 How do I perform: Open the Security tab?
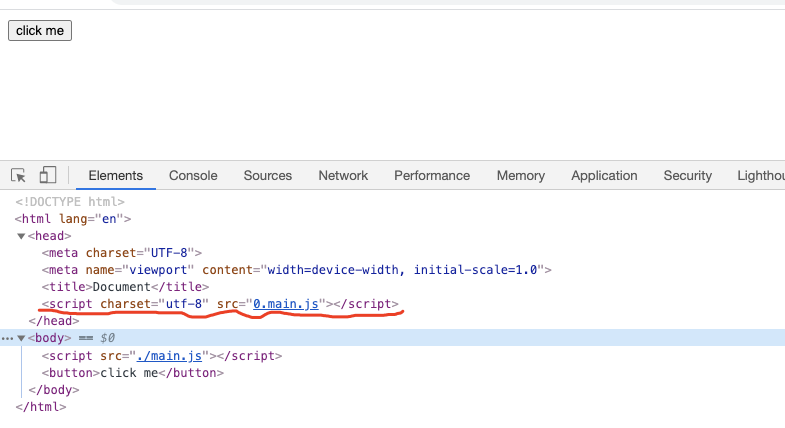click(687, 176)
